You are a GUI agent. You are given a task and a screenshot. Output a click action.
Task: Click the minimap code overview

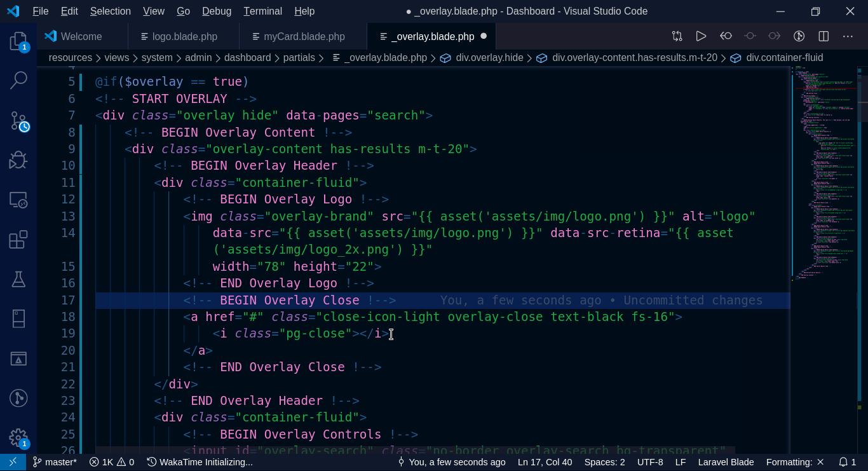coord(824,172)
